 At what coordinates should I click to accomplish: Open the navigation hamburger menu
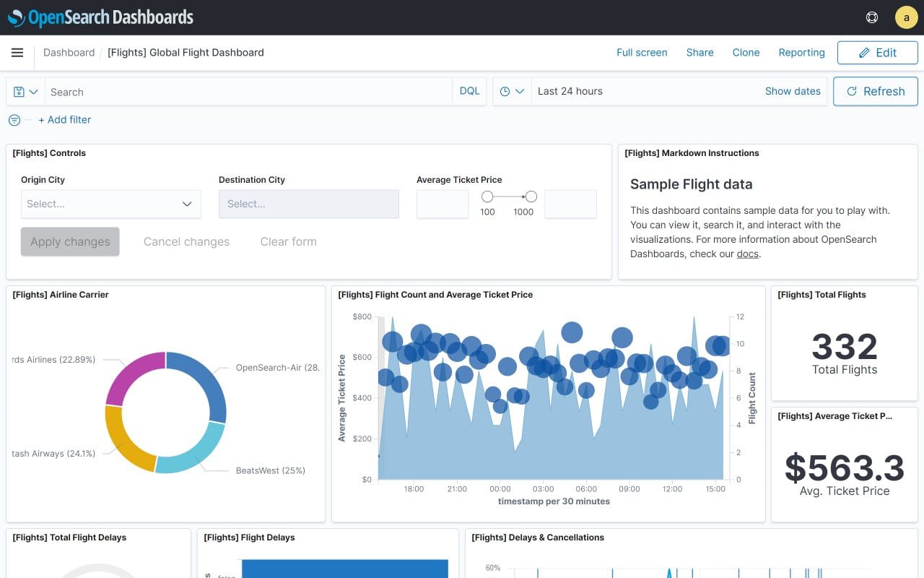(17, 52)
